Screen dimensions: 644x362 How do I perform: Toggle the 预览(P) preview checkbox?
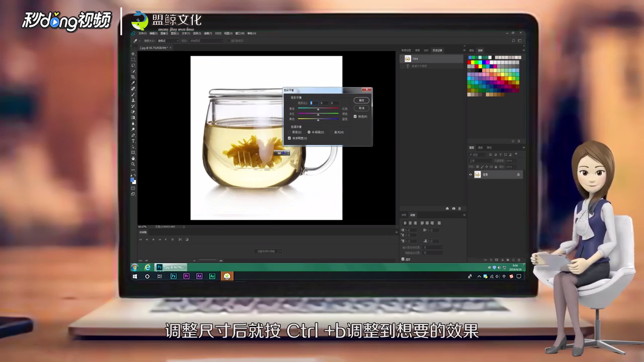(x=355, y=117)
